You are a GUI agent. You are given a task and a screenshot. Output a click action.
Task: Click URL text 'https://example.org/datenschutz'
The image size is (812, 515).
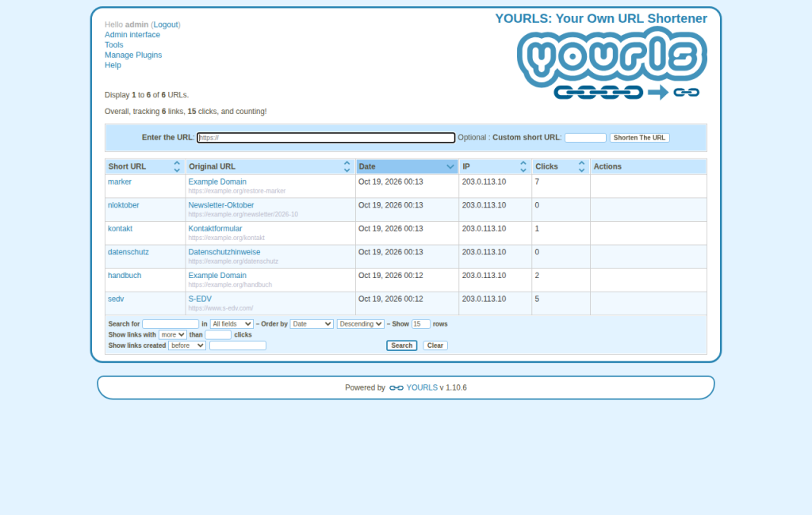[x=233, y=261]
